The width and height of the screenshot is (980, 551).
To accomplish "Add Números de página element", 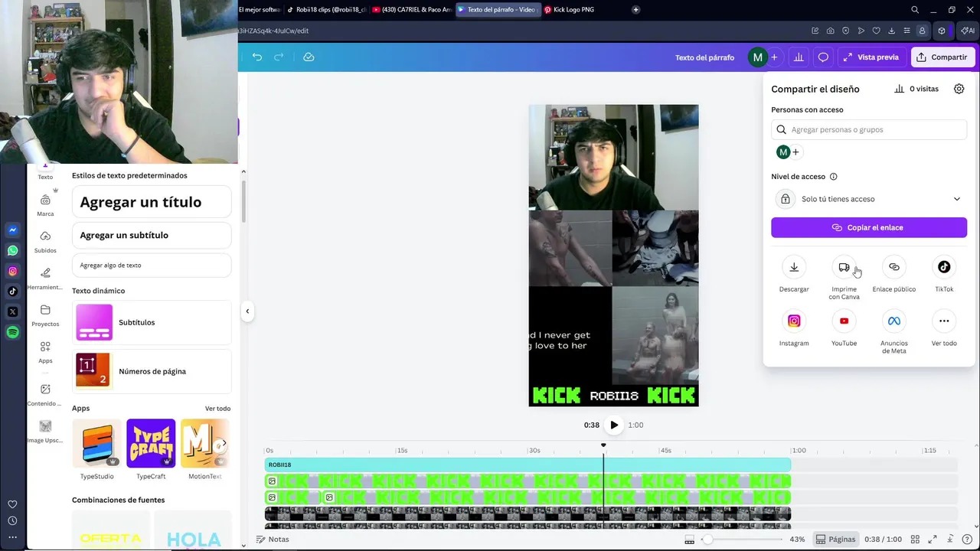I will [152, 371].
